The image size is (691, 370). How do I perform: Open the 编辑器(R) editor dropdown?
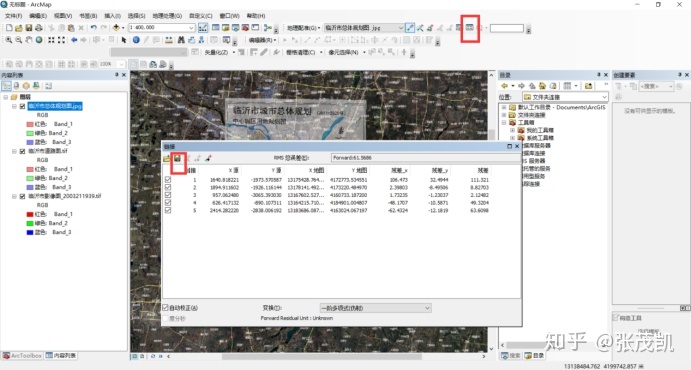tap(263, 40)
